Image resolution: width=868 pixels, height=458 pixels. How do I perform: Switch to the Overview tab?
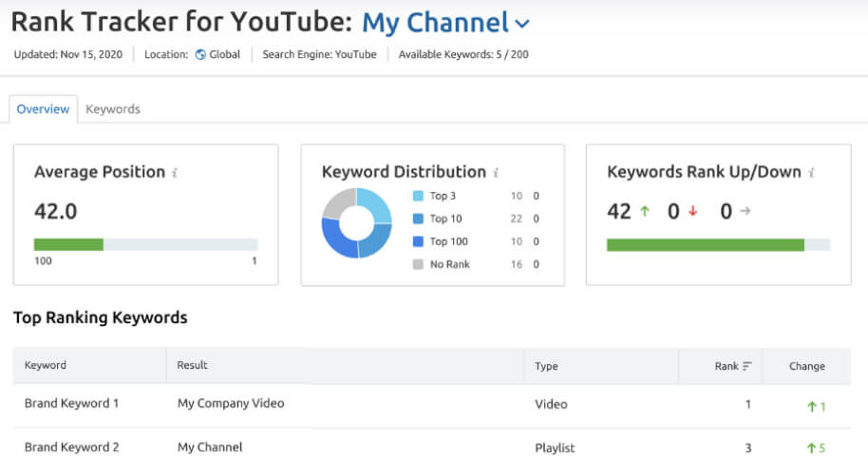[43, 109]
